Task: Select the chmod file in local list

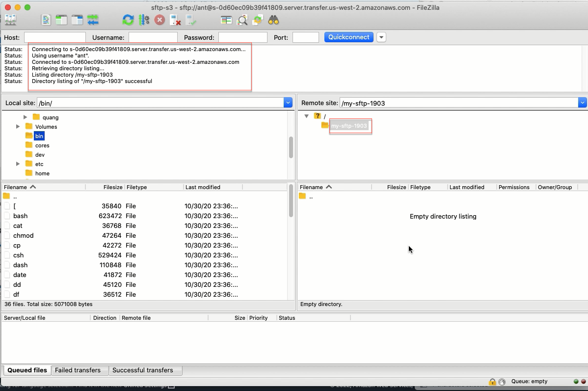Action: pyautogui.click(x=144, y=235)
